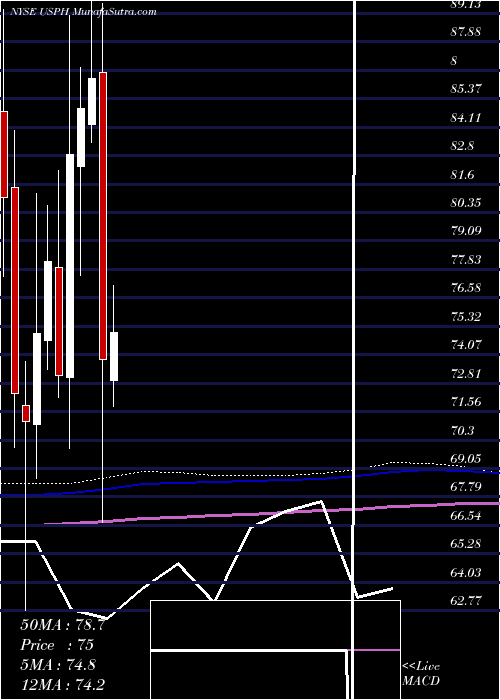Click the 71.56 price axis label

pyautogui.click(x=466, y=402)
